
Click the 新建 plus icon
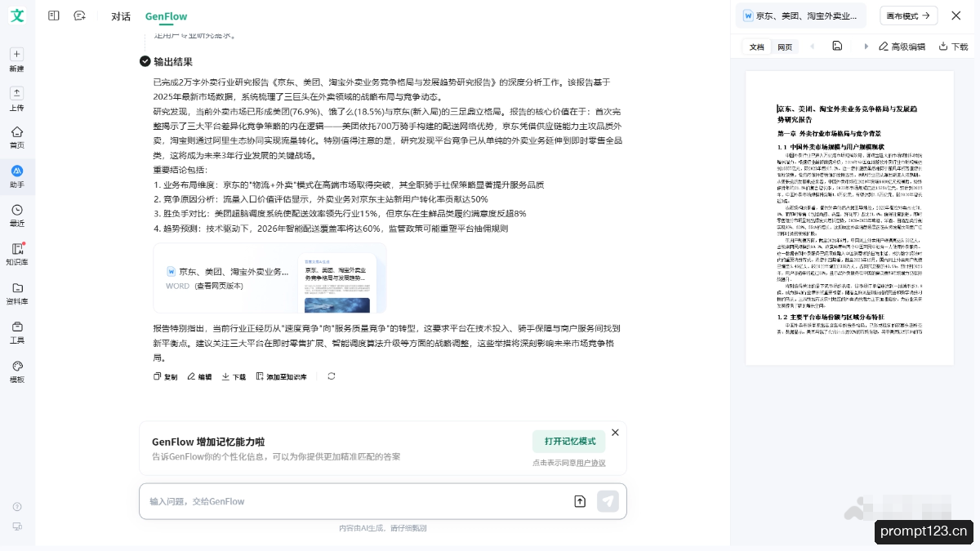[x=17, y=54]
